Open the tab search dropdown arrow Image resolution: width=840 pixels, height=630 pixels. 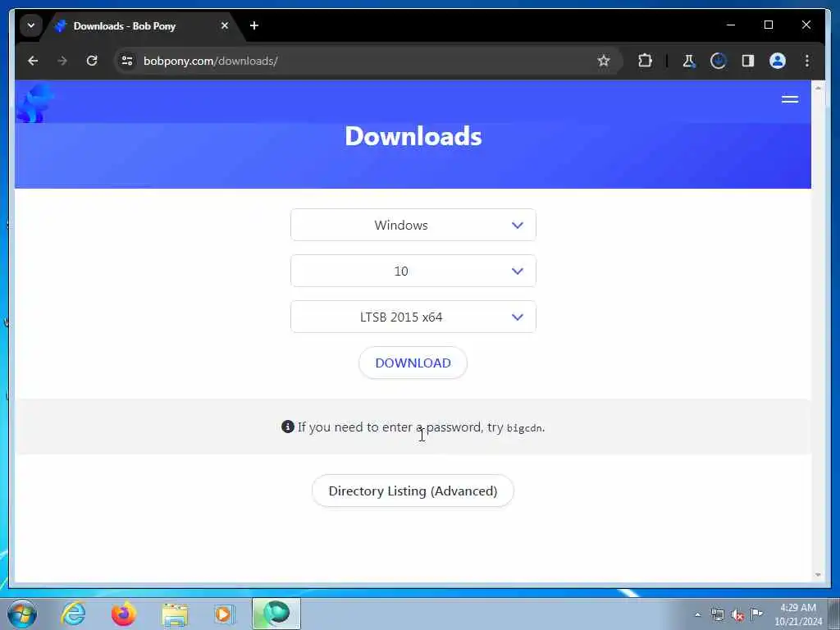(31, 25)
